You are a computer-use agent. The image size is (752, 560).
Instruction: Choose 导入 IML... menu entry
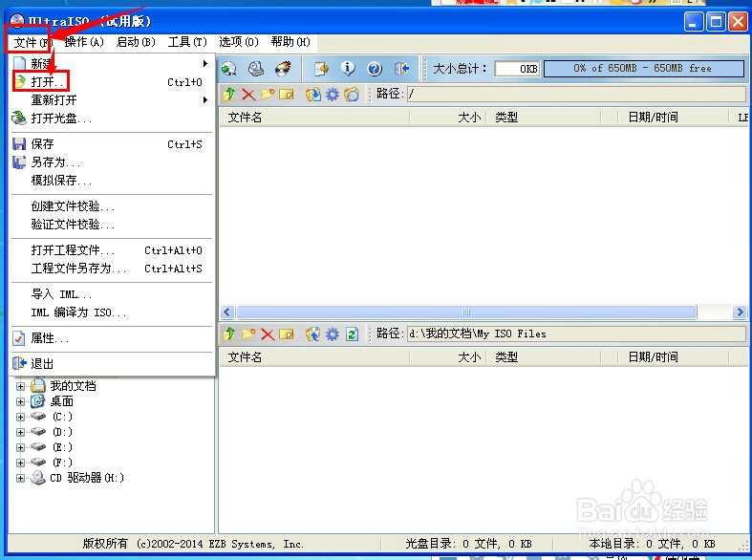pos(112,294)
